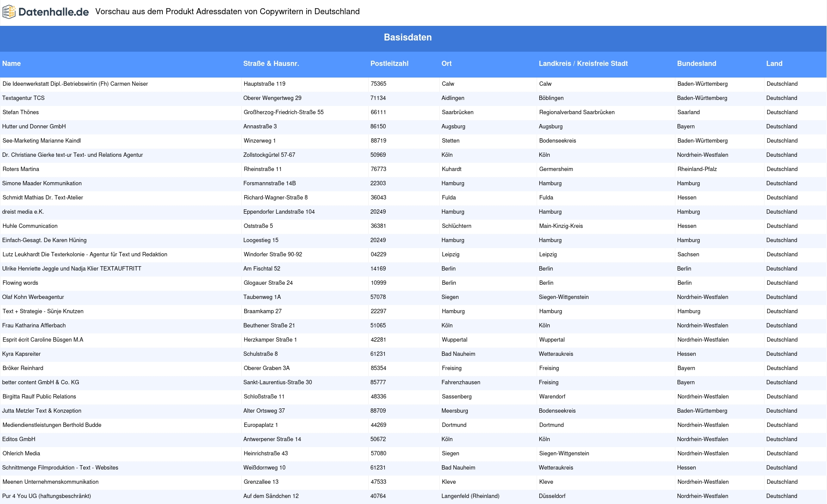Screen dimensions: 827x504
Task: Click See-Marketing Marianne Kaindl entry
Action: click(x=42, y=141)
